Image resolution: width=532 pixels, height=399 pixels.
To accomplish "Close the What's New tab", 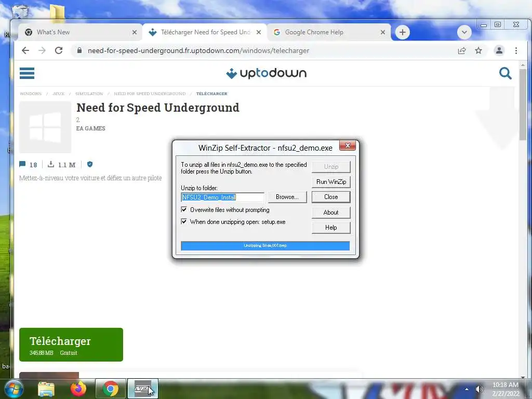I will click(x=135, y=32).
